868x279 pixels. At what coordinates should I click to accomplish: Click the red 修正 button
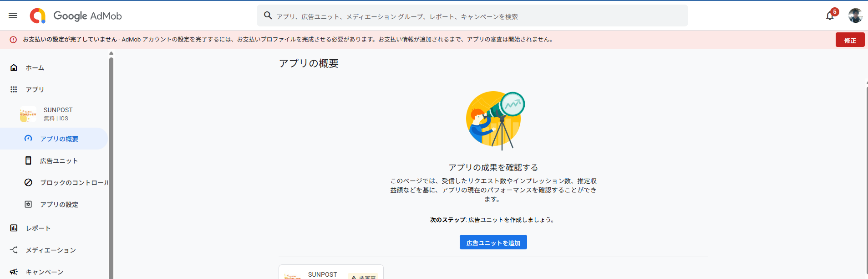coord(850,40)
